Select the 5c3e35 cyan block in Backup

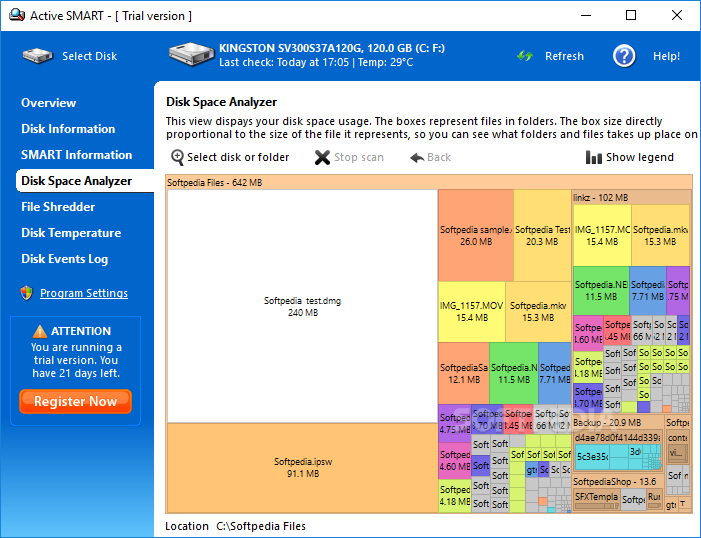coord(592,457)
